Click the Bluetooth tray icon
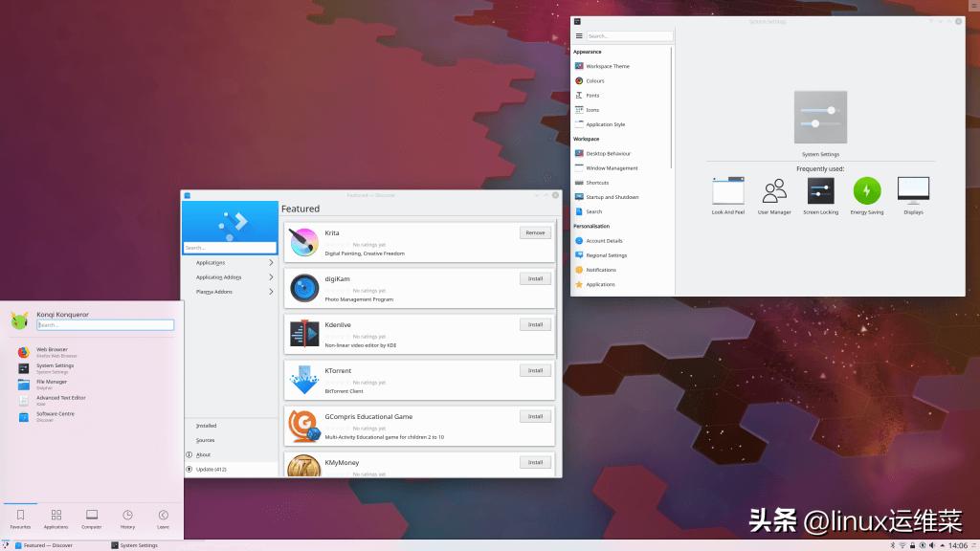 (x=893, y=545)
